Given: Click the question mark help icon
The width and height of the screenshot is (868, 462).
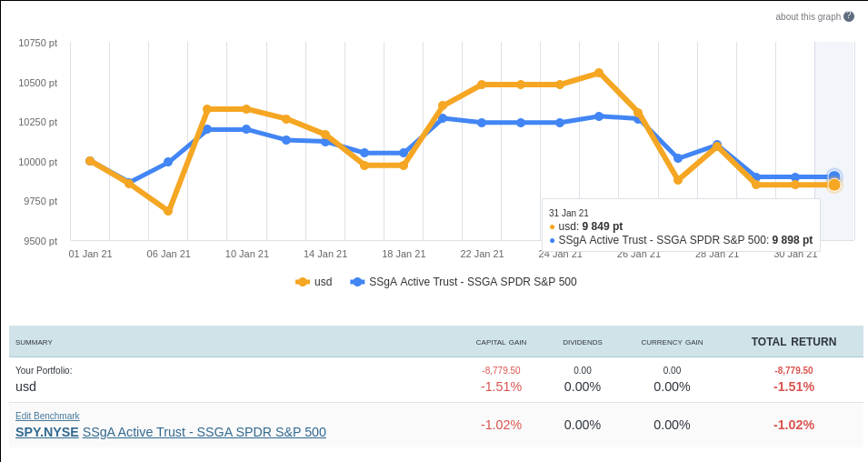Looking at the screenshot, I should tap(849, 16).
